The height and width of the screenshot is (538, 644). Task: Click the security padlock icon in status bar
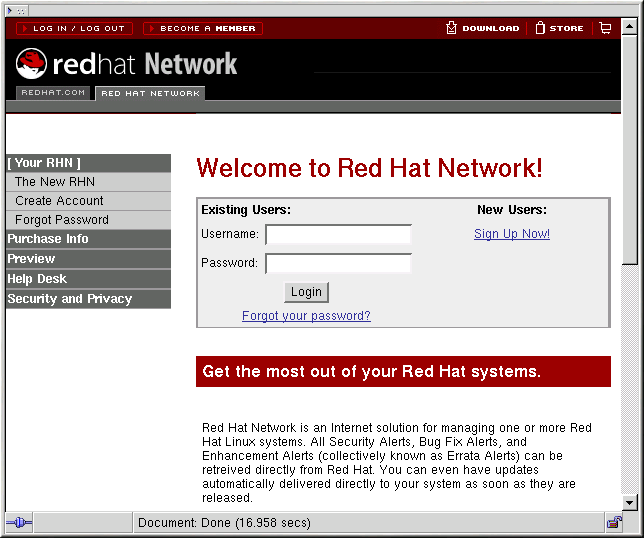pyautogui.click(x=614, y=522)
